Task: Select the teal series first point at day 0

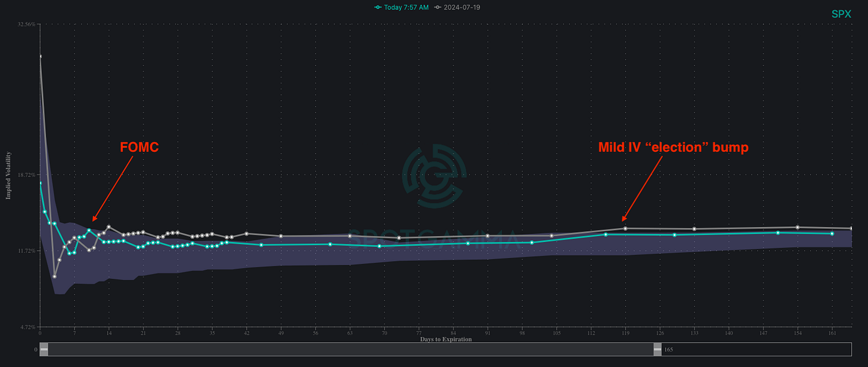Action: click(x=40, y=183)
